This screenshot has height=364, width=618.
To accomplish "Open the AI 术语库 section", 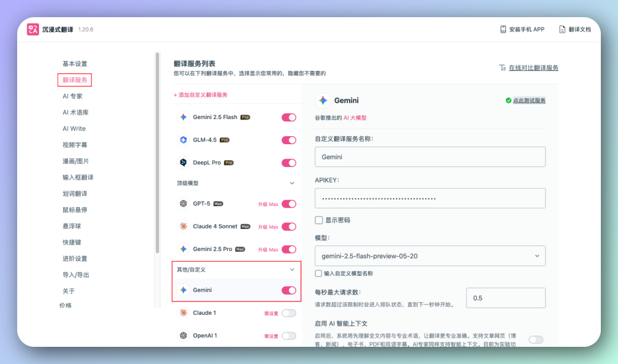I will [76, 112].
